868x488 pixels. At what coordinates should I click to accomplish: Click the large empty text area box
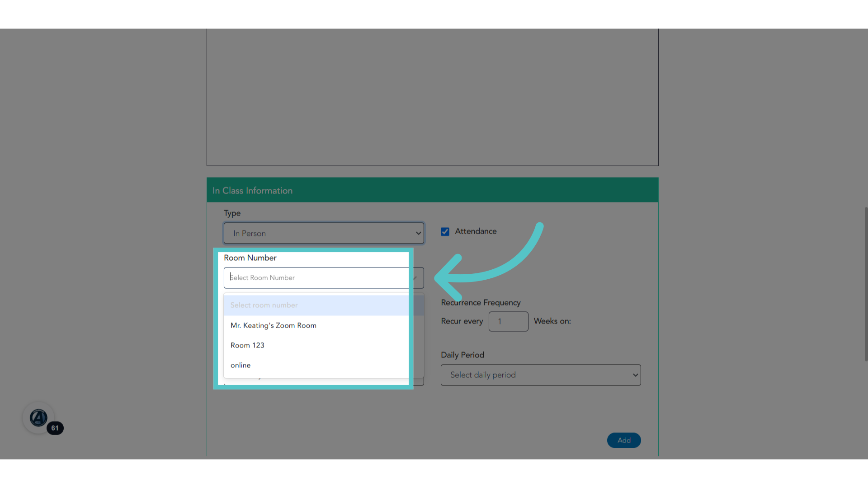point(433,97)
